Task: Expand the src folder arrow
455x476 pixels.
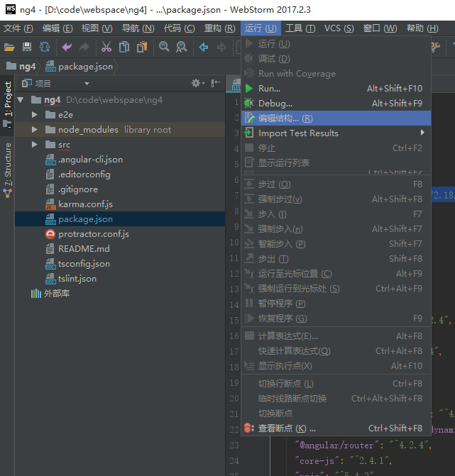Action: click(x=35, y=145)
